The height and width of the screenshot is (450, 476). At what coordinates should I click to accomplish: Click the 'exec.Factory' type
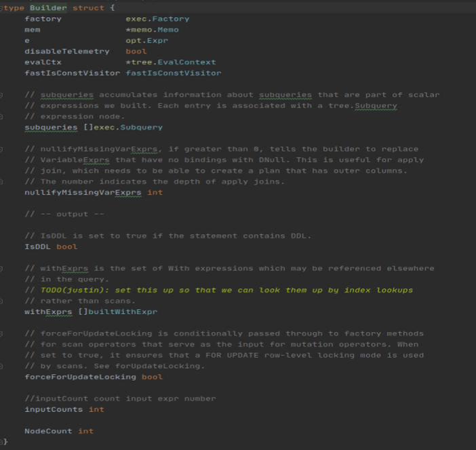click(x=157, y=19)
